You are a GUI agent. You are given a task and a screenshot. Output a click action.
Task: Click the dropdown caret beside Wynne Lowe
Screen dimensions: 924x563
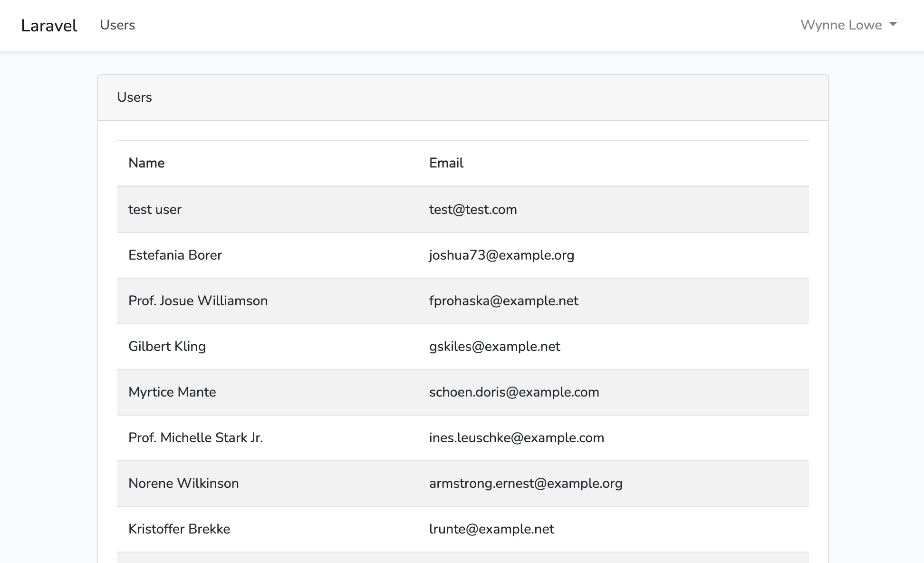point(893,24)
